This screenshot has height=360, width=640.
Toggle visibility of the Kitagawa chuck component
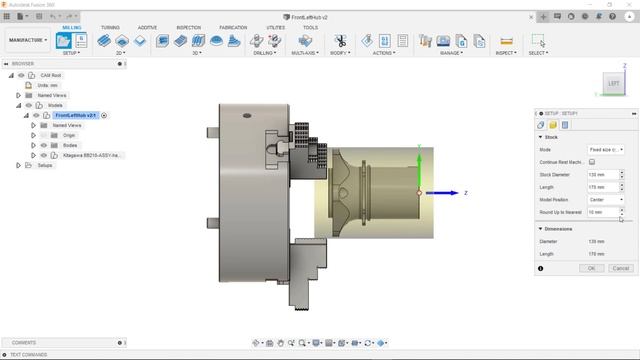click(x=44, y=156)
